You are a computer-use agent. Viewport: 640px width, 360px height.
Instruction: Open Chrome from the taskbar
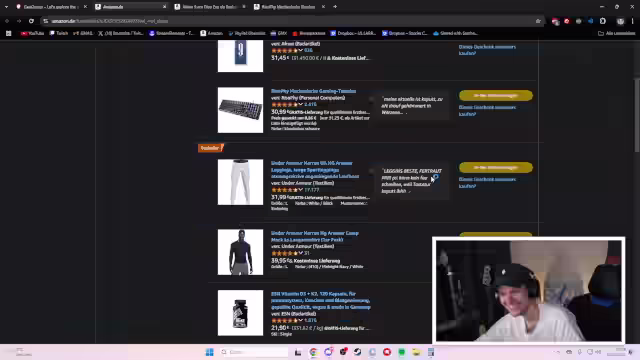pyautogui.click(x=313, y=352)
